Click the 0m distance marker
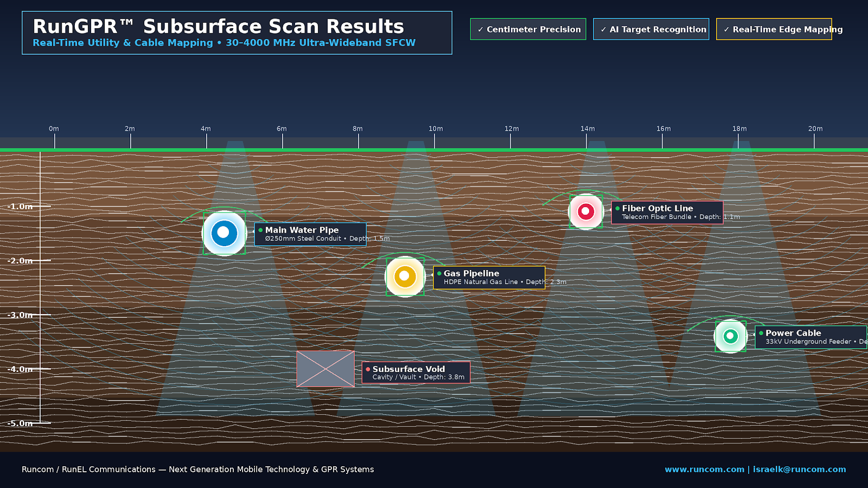 coord(54,129)
